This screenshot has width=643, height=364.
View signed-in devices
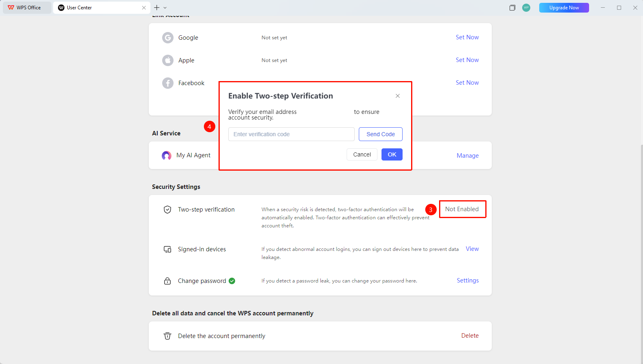pos(472,249)
